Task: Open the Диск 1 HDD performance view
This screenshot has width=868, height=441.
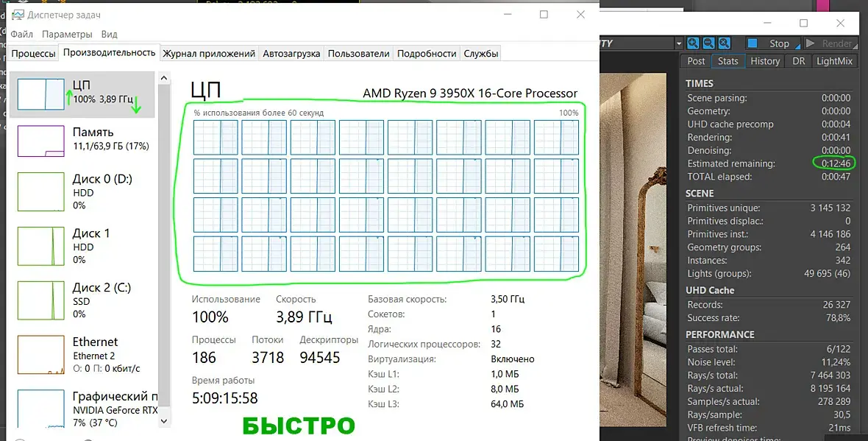Action: pyautogui.click(x=82, y=246)
